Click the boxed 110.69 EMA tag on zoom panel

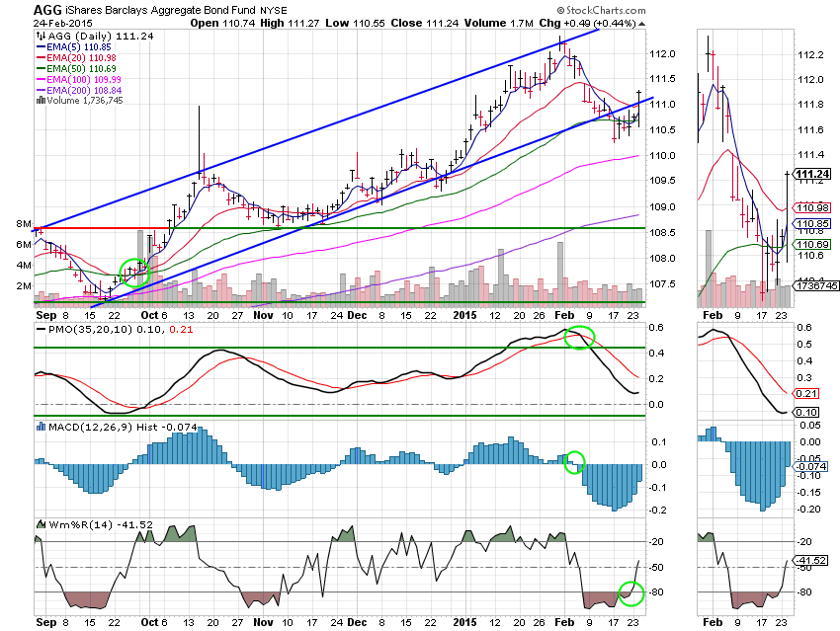(x=812, y=244)
